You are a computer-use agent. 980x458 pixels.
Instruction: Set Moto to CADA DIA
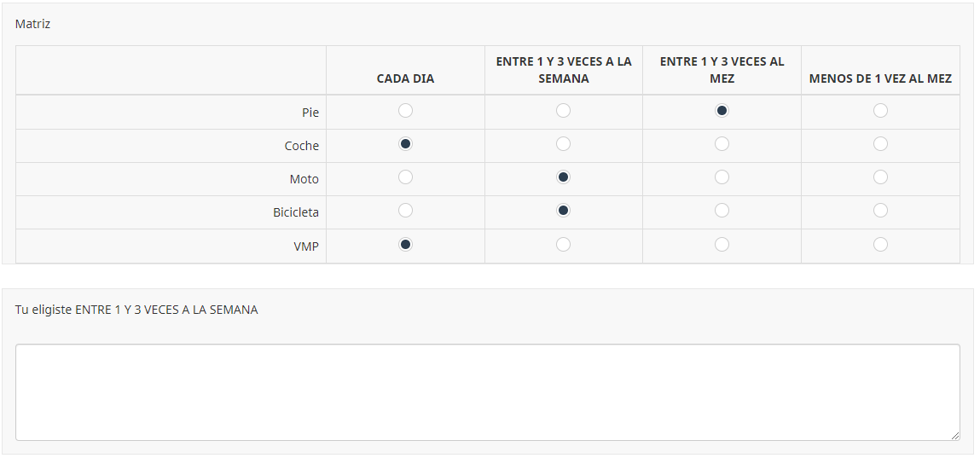(x=406, y=177)
